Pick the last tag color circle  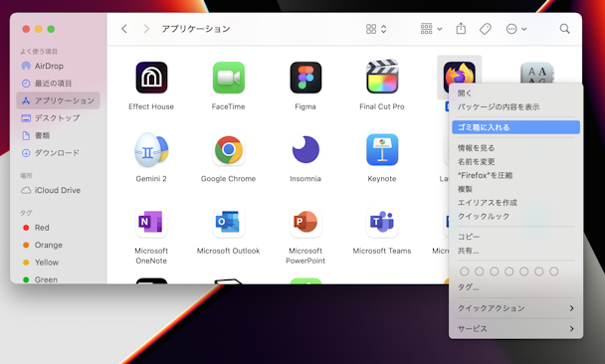[x=553, y=272]
